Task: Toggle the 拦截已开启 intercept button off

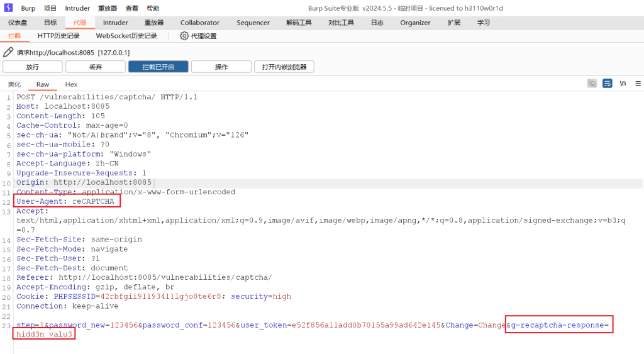Action: [158, 67]
